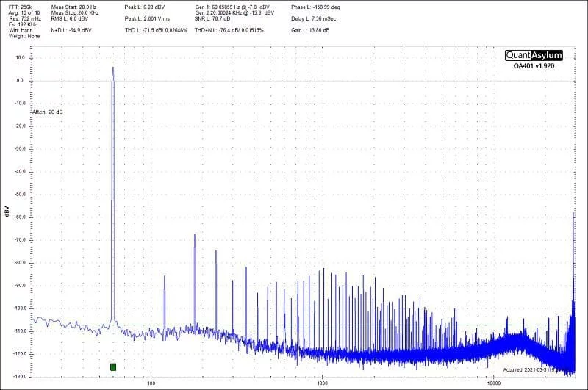Click the '-90.0' y-axis label

(19, 286)
